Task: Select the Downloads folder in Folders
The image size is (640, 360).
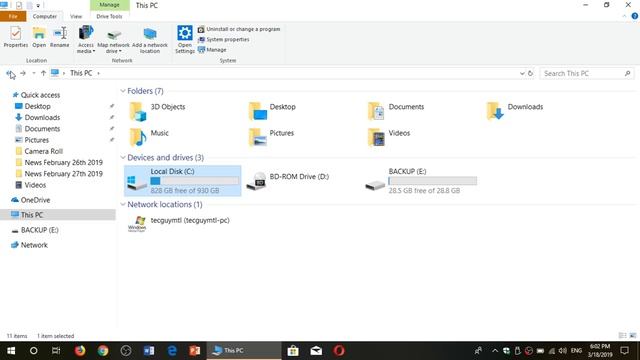Action: coord(515,112)
